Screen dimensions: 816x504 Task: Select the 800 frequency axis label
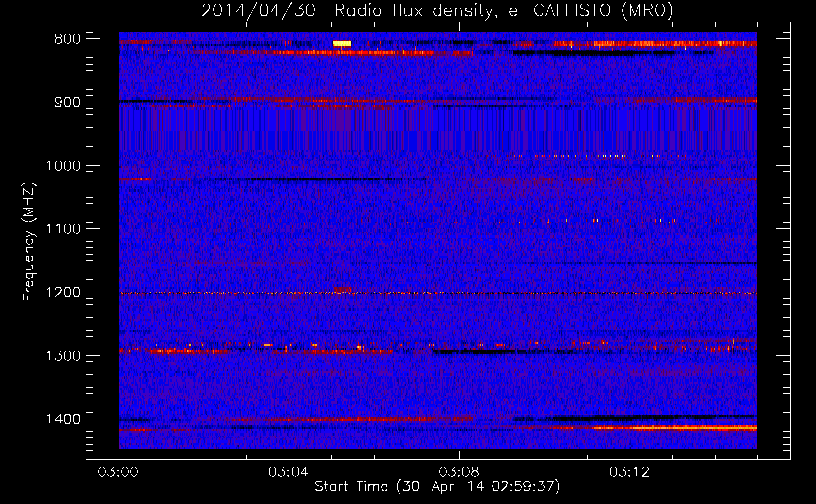67,39
